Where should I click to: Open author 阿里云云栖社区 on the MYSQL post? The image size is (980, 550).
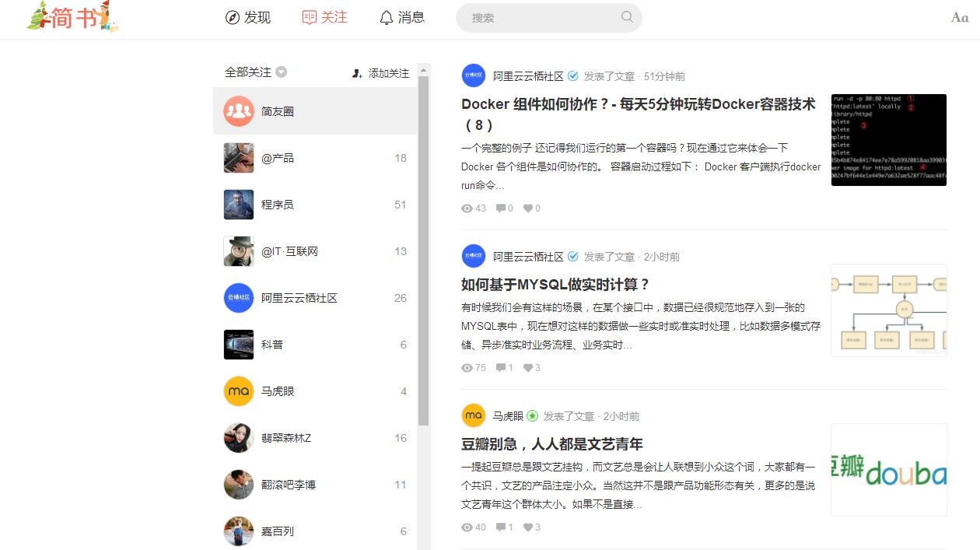point(528,257)
